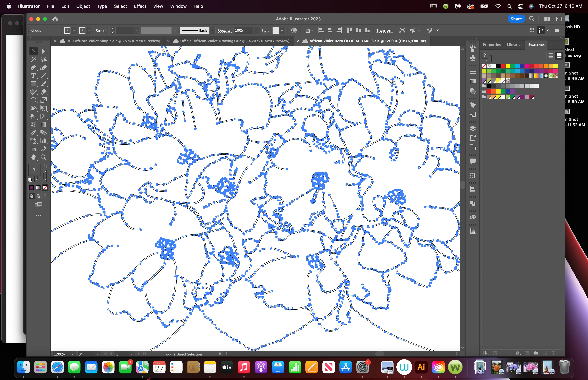Open the Effect menu
This screenshot has width=588, height=380.
pos(140,6)
